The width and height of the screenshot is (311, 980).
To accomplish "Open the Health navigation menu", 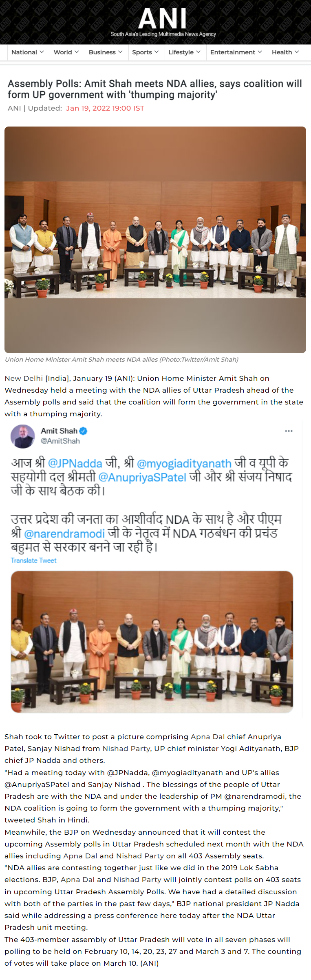I will (285, 52).
